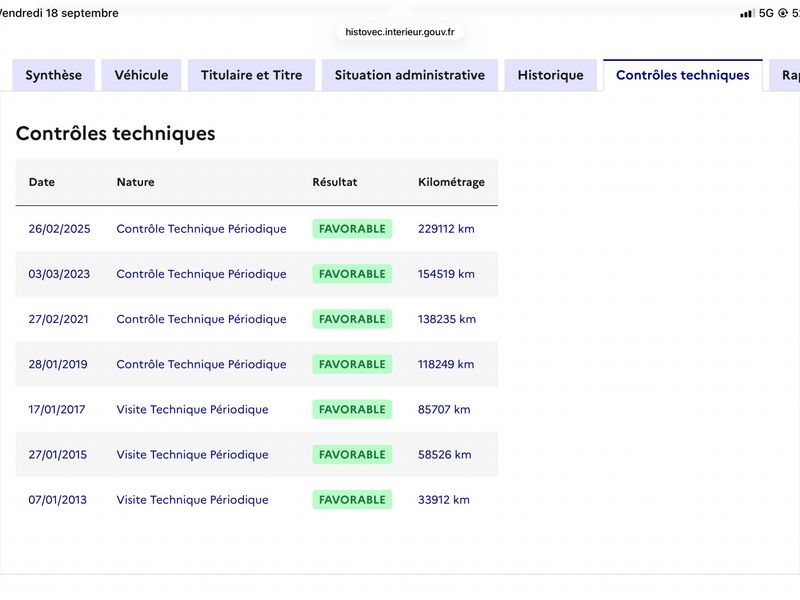
Task: Open the partially visible Rapport tab
Action: 786,75
